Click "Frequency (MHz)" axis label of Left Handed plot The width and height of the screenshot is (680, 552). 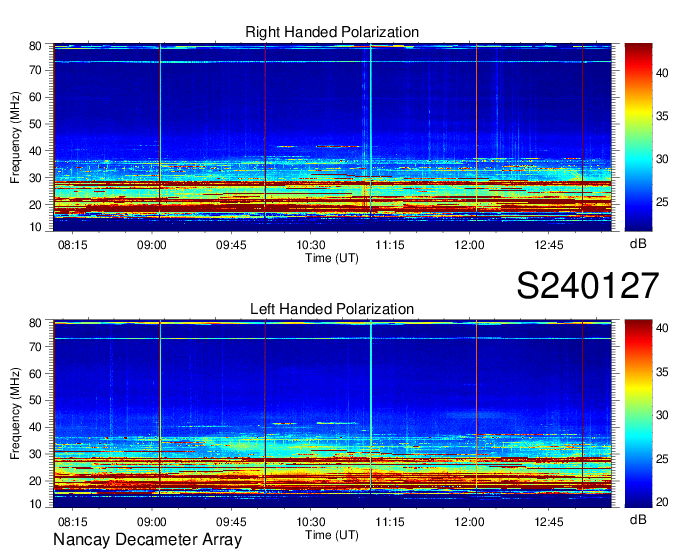(x=15, y=414)
